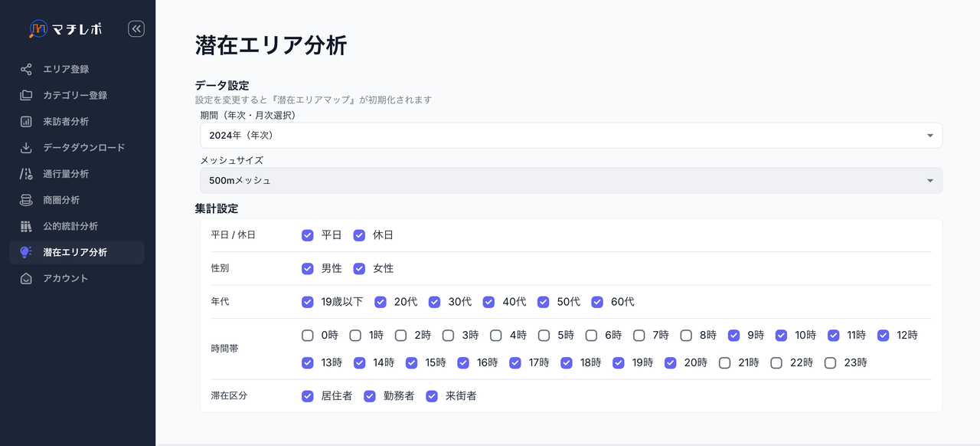Collapse the sidebar with the chevron button
The height and width of the screenshot is (446, 980).
click(136, 29)
